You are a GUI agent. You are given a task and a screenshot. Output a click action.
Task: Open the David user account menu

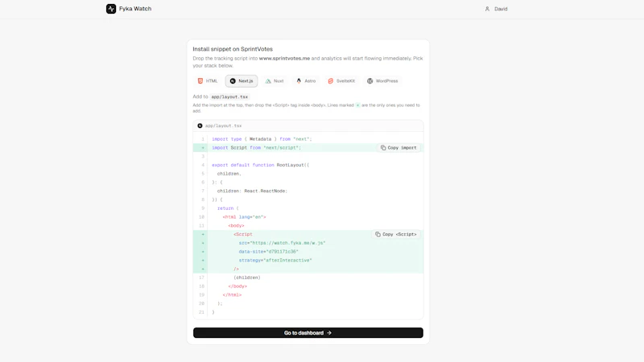[x=496, y=9]
